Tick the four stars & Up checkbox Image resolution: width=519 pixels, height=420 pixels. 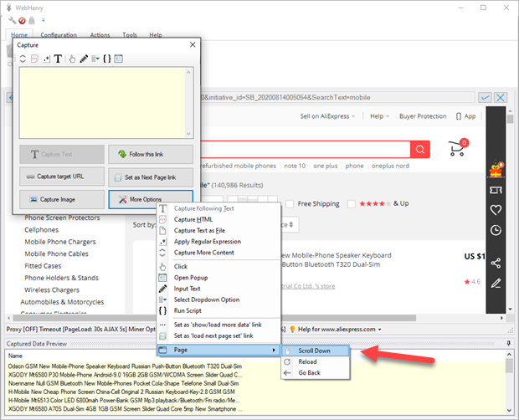point(352,203)
